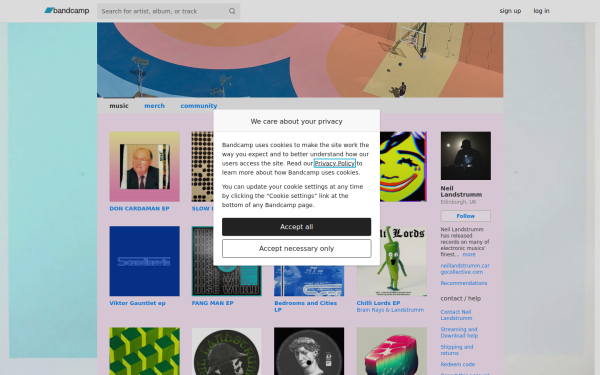Click Contact Neil Landstrumm
The image size is (600, 375).
(456, 315)
